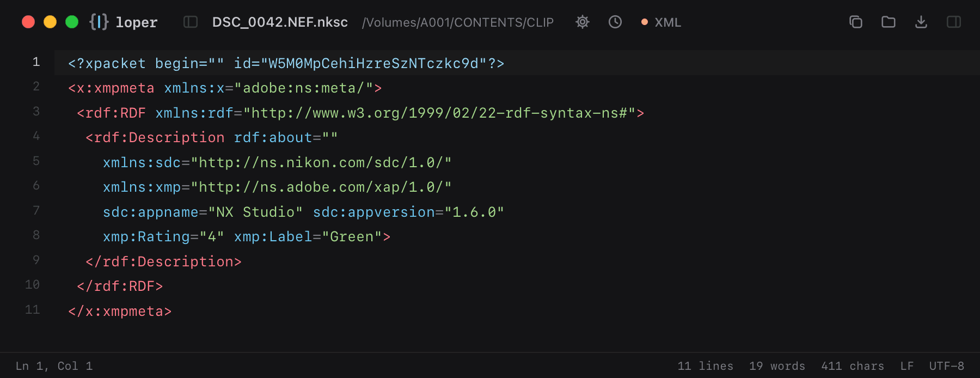Click the xpacket begin declaration on line 1
This screenshot has height=378, width=980.
[x=286, y=63]
